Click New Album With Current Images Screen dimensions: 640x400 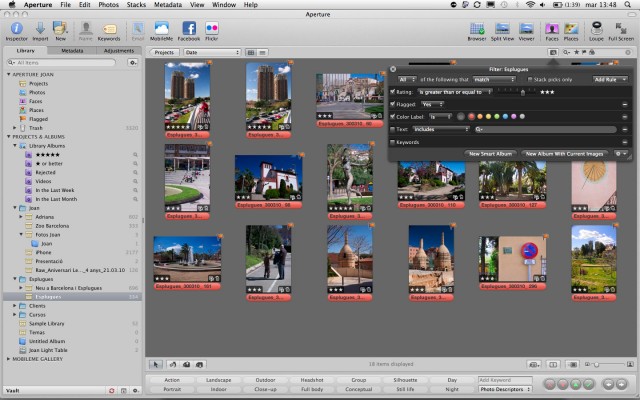pos(564,154)
